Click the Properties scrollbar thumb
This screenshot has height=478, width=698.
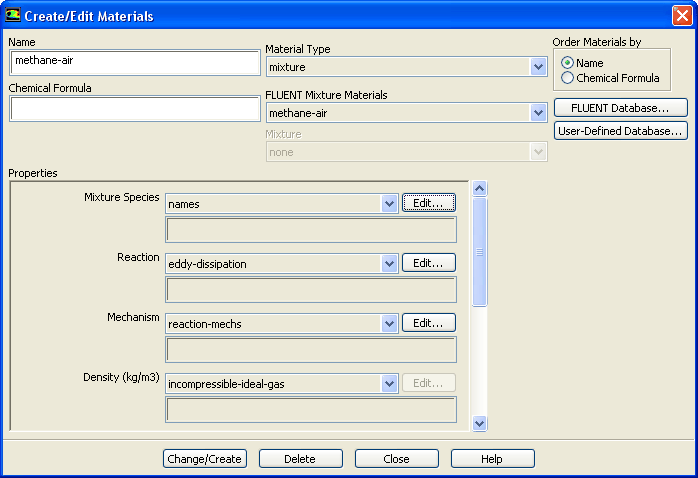pos(479,252)
